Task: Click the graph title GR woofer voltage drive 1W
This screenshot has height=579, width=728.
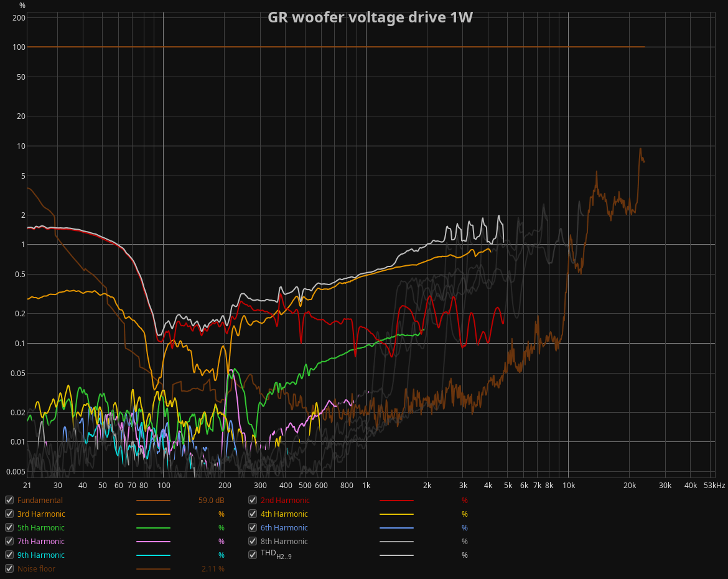Action: 370,17
